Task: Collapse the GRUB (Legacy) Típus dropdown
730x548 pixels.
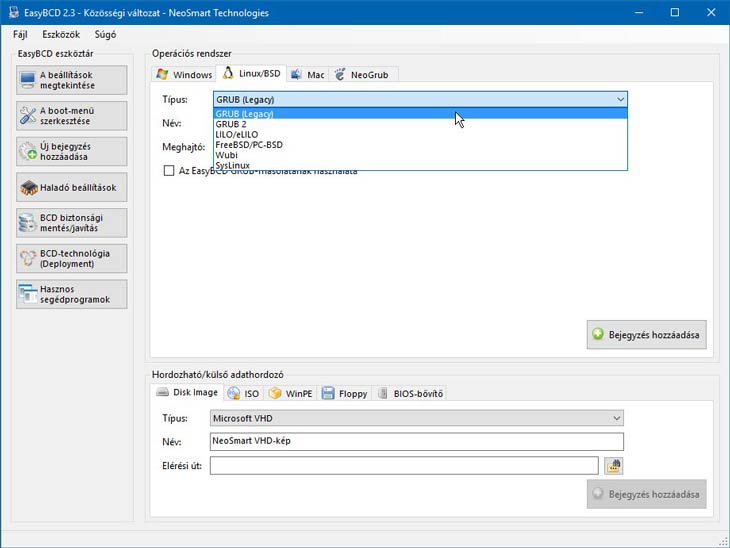Action: pos(620,99)
